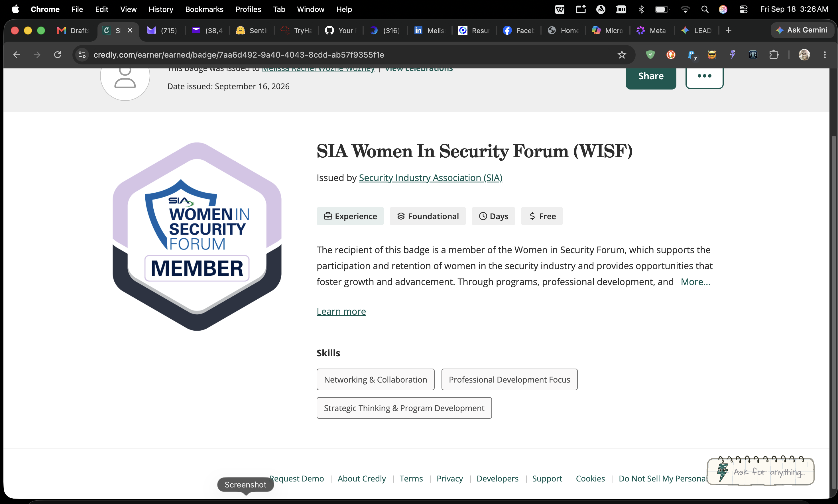
Task: Click the Chrome profile avatar
Action: 804,55
